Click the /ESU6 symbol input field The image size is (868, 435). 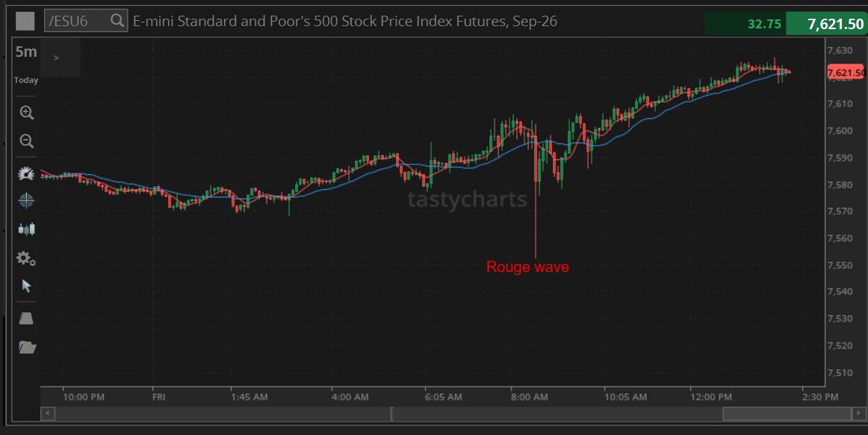[x=86, y=21]
